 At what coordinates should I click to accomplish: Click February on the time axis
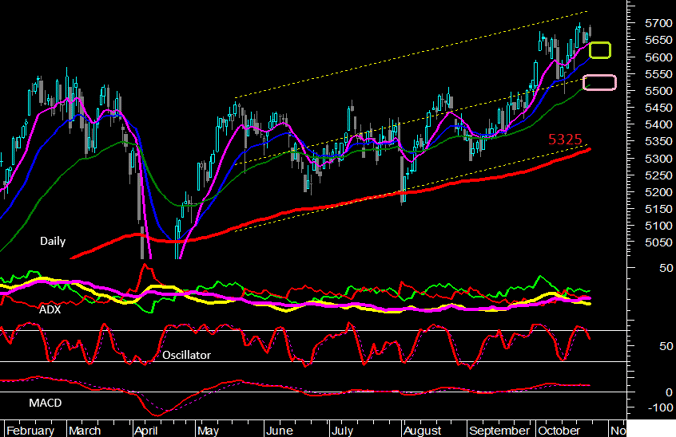(x=31, y=430)
